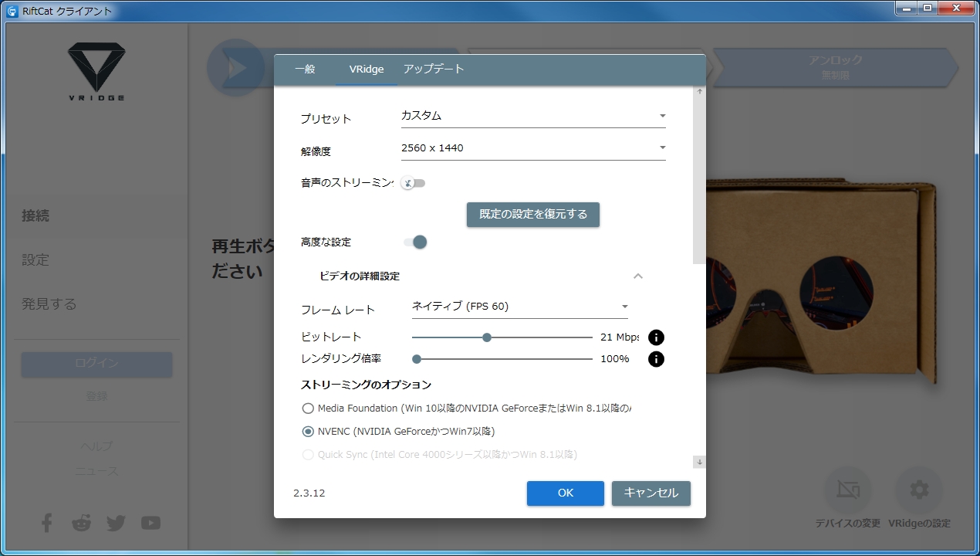Open the 解像度 dropdown
Screen dimensions: 980x556
[x=533, y=148]
